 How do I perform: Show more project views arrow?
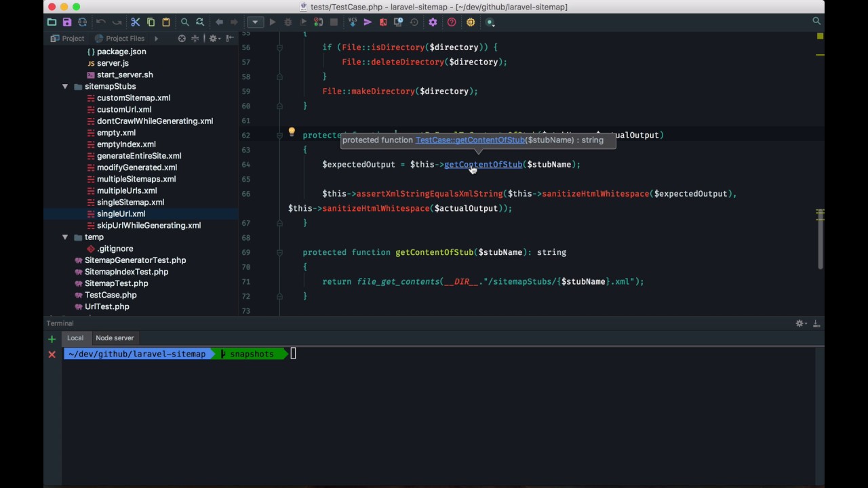156,39
